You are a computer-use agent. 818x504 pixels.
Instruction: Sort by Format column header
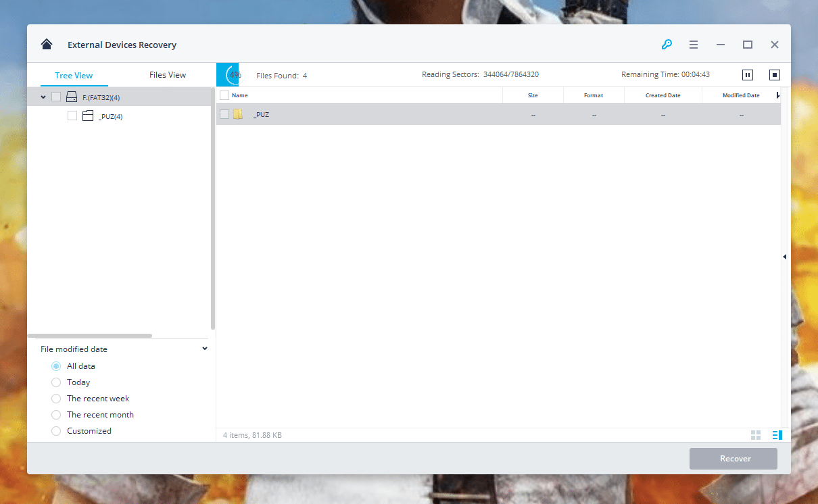[594, 95]
